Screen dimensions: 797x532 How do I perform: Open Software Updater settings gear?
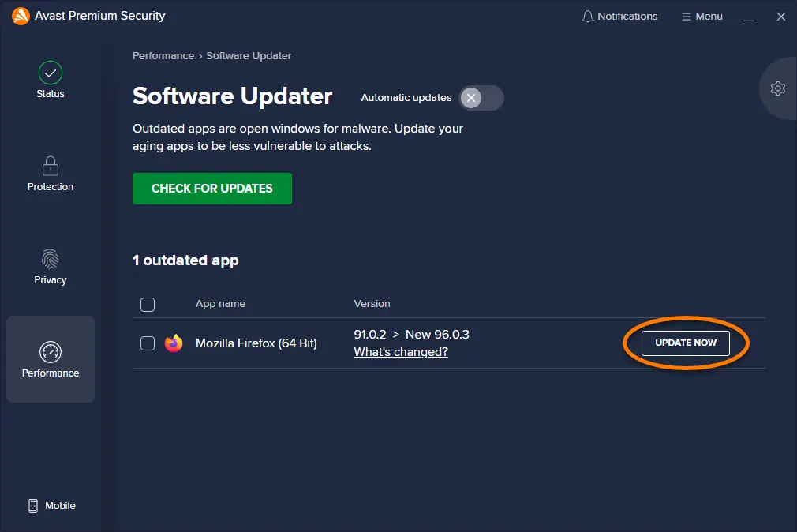point(778,88)
